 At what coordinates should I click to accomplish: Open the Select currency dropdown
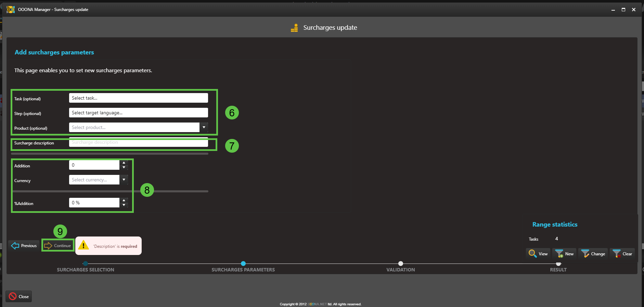[x=124, y=180]
